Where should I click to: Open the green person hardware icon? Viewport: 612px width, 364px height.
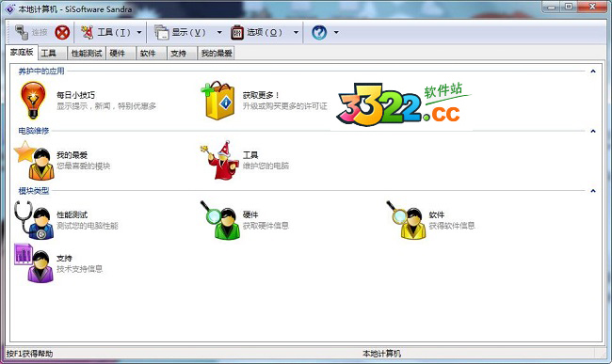click(220, 220)
